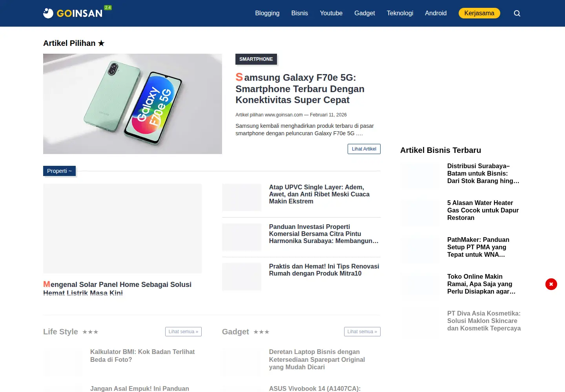Select the Youtube menu item
Image resolution: width=565 pixels, height=392 pixels.
click(x=331, y=13)
